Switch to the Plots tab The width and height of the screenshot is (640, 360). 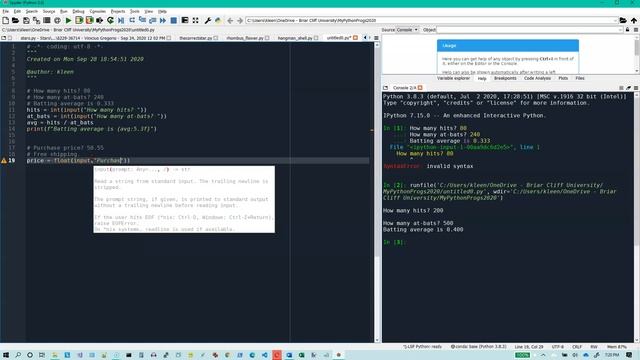point(563,78)
